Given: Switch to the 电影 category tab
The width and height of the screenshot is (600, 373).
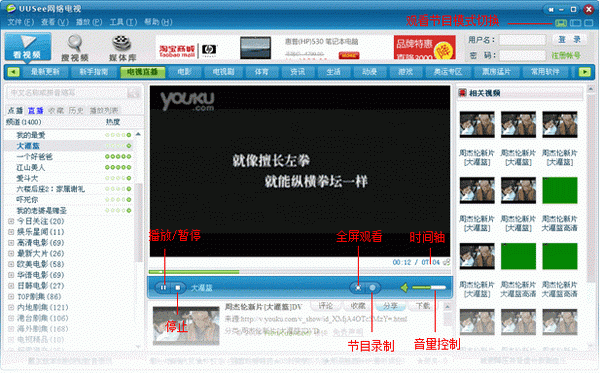Looking at the screenshot, I should tap(184, 72).
